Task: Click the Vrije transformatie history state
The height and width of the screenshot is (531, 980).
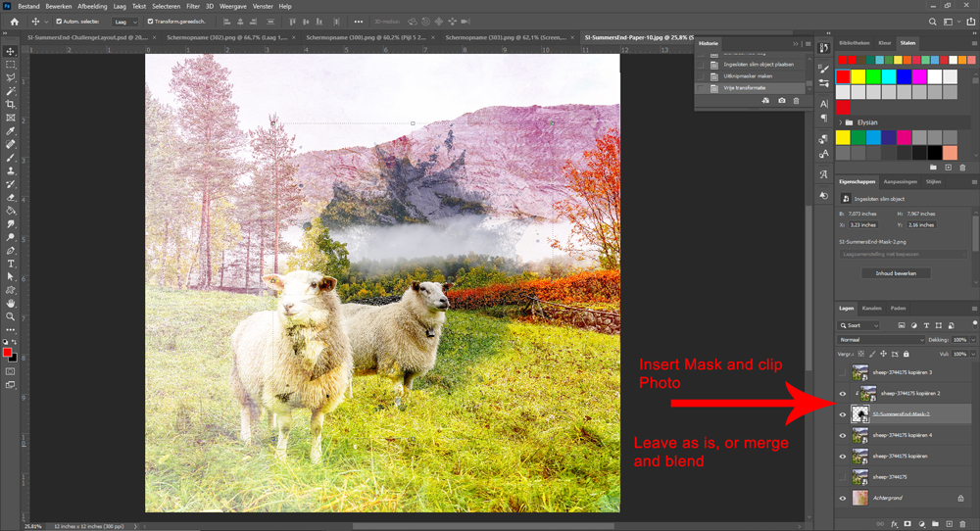Action: click(745, 88)
